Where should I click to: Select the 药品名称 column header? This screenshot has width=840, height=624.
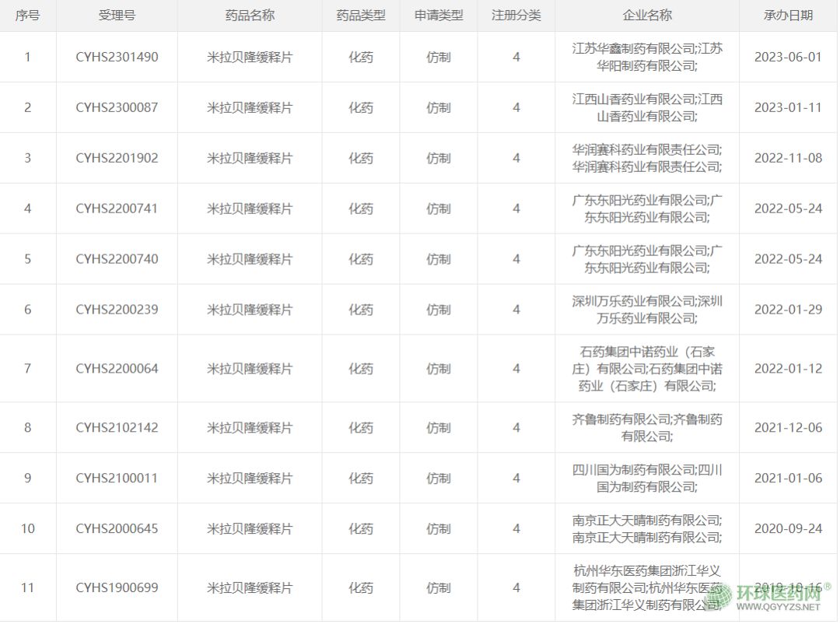[x=250, y=16]
